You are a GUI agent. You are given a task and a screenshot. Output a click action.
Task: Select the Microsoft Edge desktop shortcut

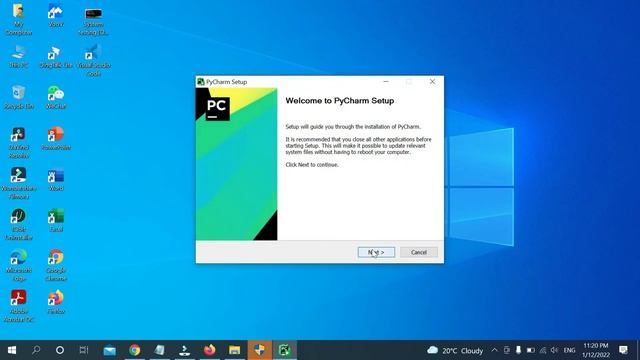18,265
